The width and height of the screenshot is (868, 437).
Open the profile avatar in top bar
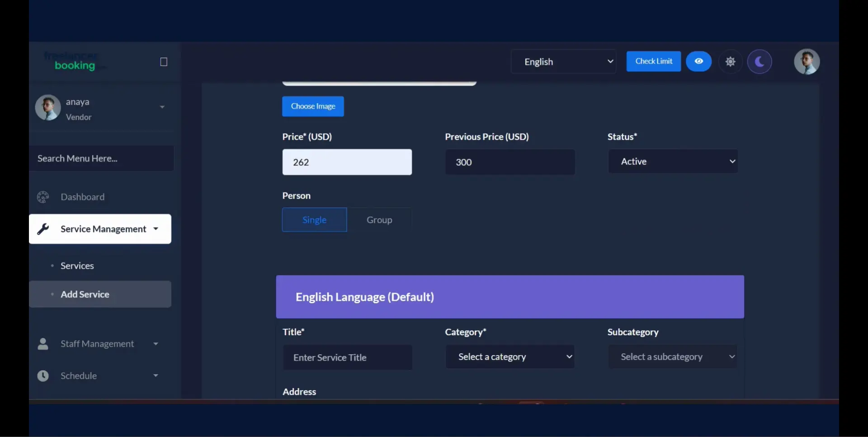(x=807, y=62)
